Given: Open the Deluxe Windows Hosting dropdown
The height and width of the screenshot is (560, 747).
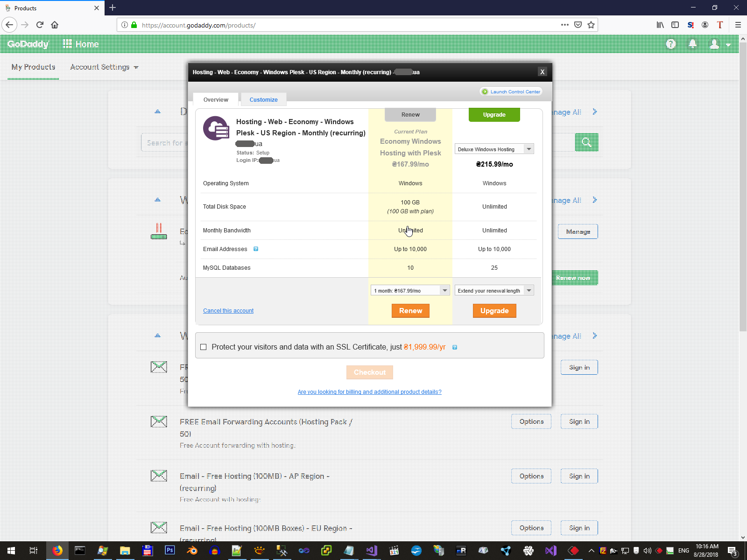Looking at the screenshot, I should [x=494, y=149].
